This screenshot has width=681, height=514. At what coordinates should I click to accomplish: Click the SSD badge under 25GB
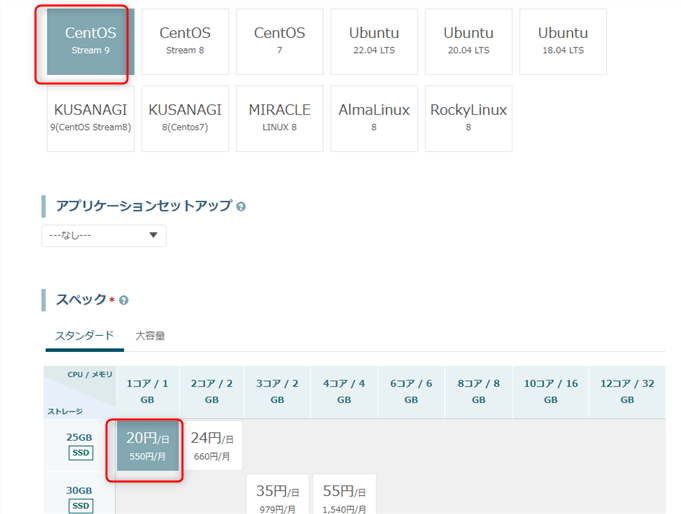(81, 453)
